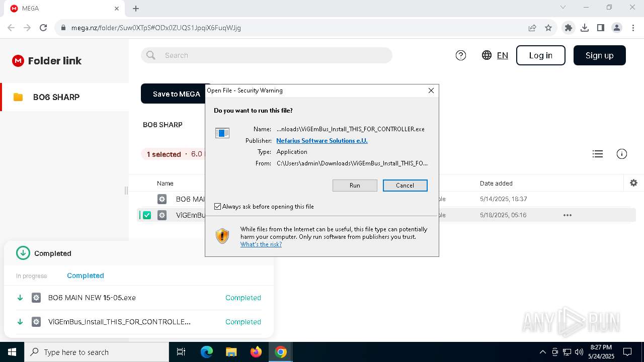Switch to list view icon

(598, 154)
